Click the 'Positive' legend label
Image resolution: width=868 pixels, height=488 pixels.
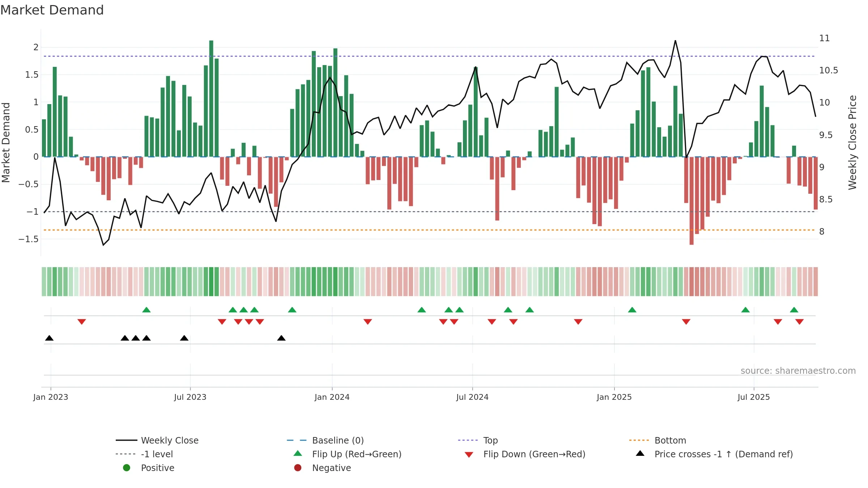pyautogui.click(x=158, y=468)
